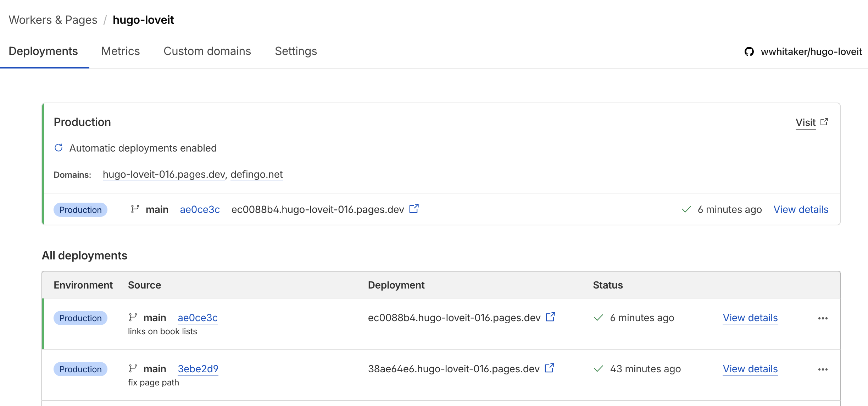The width and height of the screenshot is (868, 406).
Task: Open defingo.net domain link
Action: [x=257, y=175]
